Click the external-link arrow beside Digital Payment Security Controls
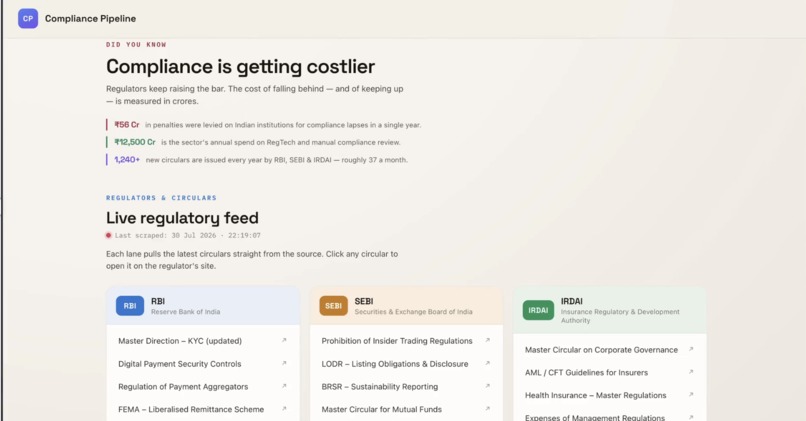 284,363
